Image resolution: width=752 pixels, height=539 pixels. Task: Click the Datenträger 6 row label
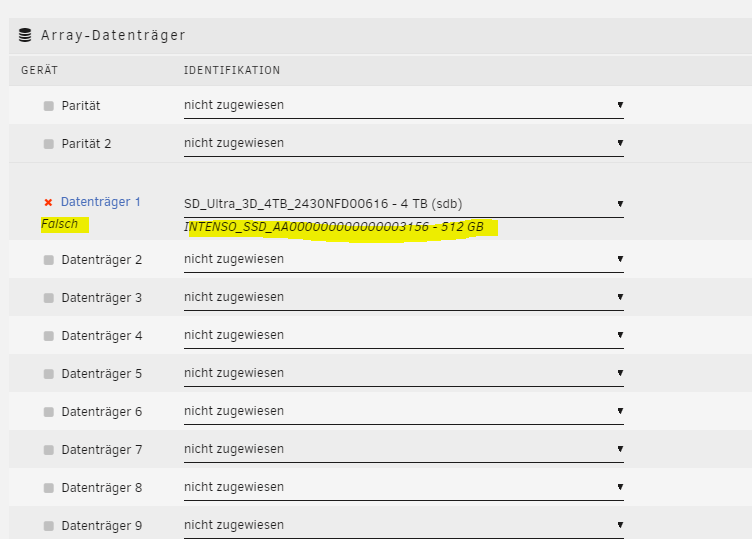(x=102, y=412)
